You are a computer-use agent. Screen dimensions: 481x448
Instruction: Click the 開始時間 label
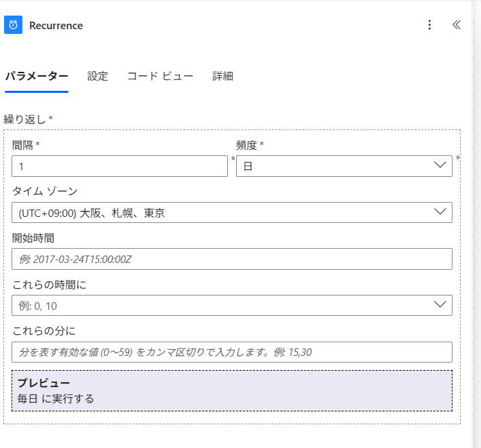pyautogui.click(x=33, y=238)
